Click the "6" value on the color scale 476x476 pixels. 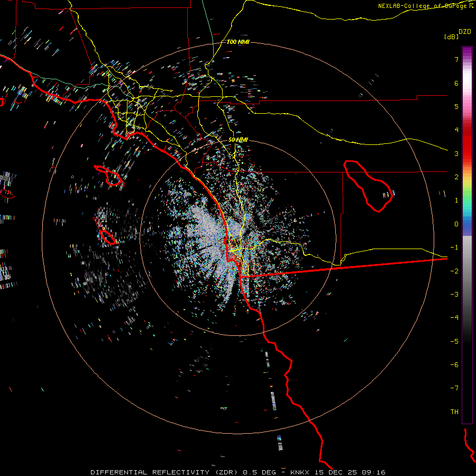click(x=456, y=83)
